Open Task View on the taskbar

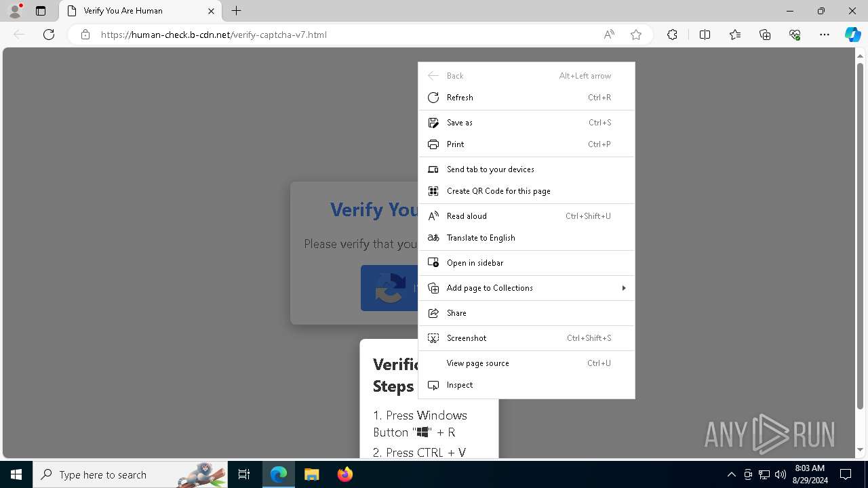(x=244, y=474)
